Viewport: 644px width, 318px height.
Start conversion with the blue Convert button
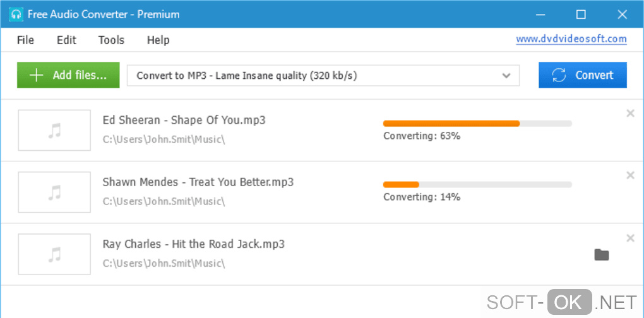pos(582,75)
